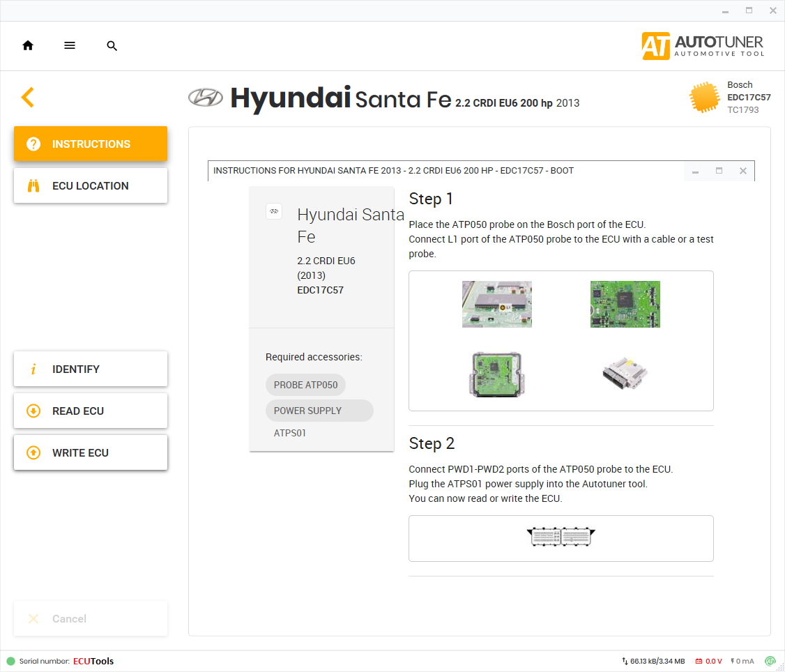Select the PROBE ATP050 accessory chip

click(305, 385)
